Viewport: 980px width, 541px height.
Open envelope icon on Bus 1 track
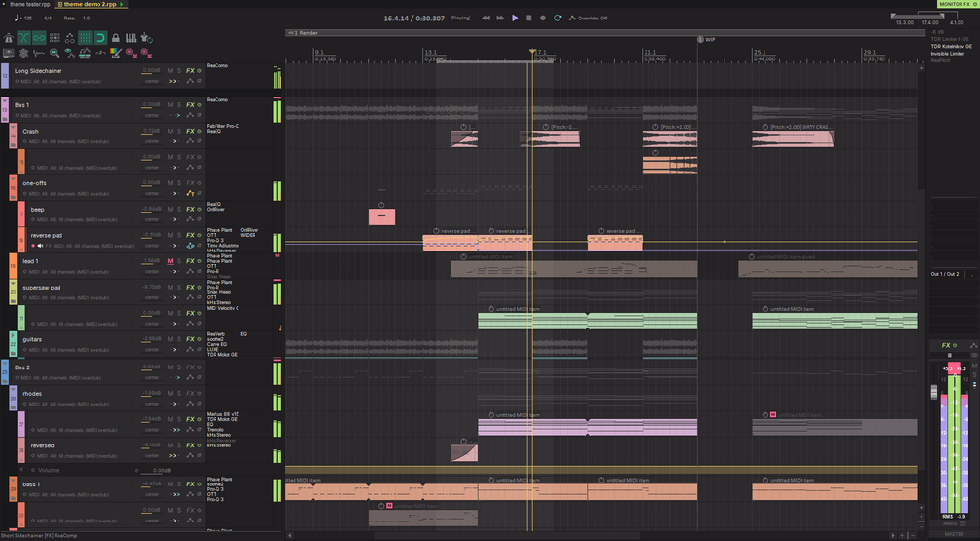click(x=190, y=115)
